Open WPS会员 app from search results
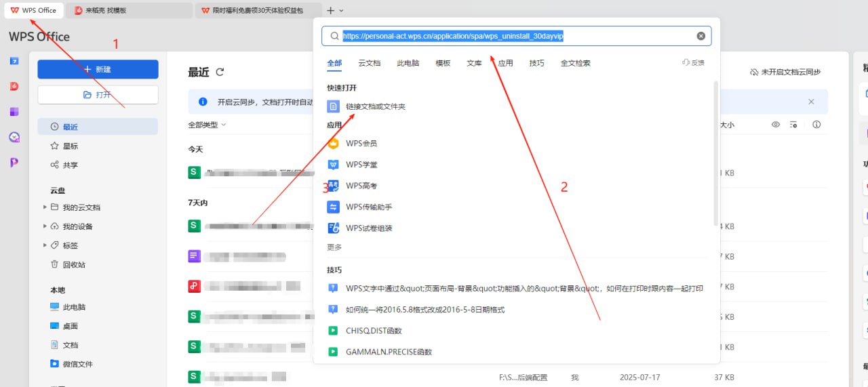Screen dimensions: 868x387 pyautogui.click(x=361, y=143)
